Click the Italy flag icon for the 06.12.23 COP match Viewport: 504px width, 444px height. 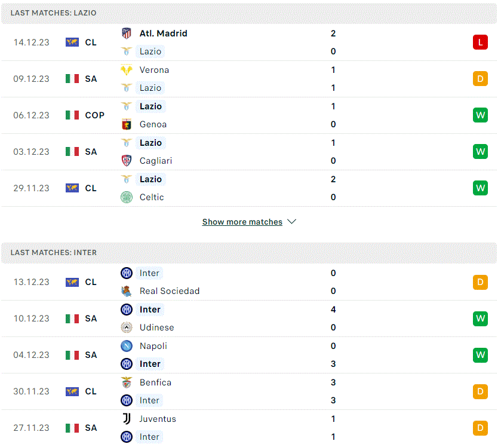(72, 115)
